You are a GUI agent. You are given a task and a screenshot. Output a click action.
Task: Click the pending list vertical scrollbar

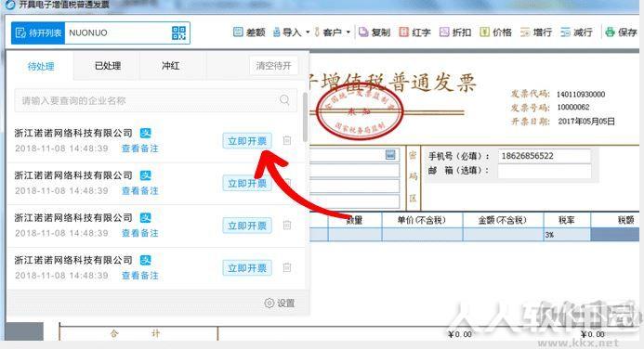[305, 118]
